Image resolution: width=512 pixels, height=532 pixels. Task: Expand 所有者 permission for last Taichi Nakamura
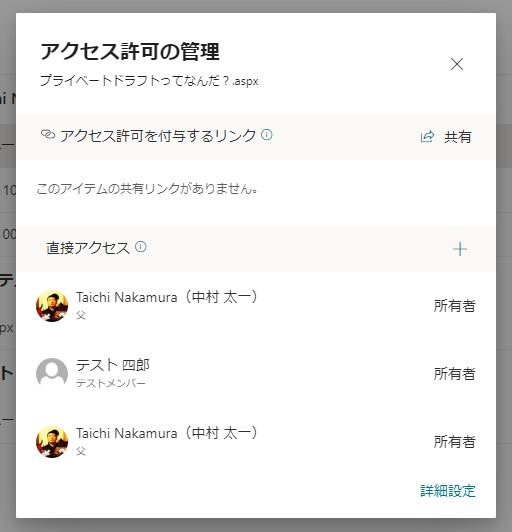tap(454, 442)
